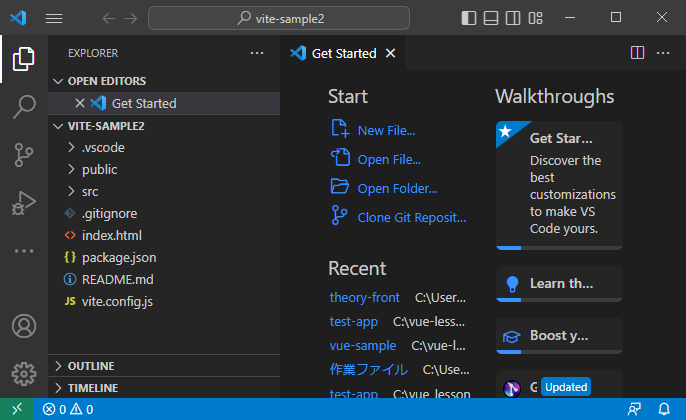
Task: Click the Clone Git branch icon
Action: pyautogui.click(x=339, y=215)
